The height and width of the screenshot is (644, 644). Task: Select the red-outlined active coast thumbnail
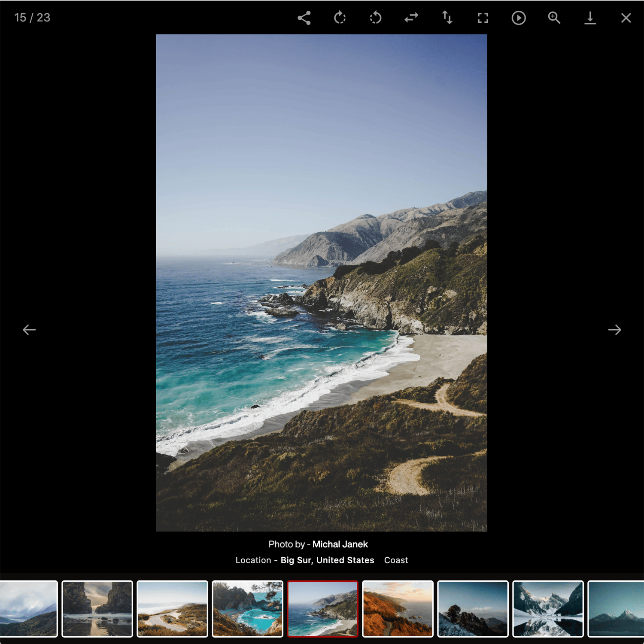pyautogui.click(x=323, y=609)
